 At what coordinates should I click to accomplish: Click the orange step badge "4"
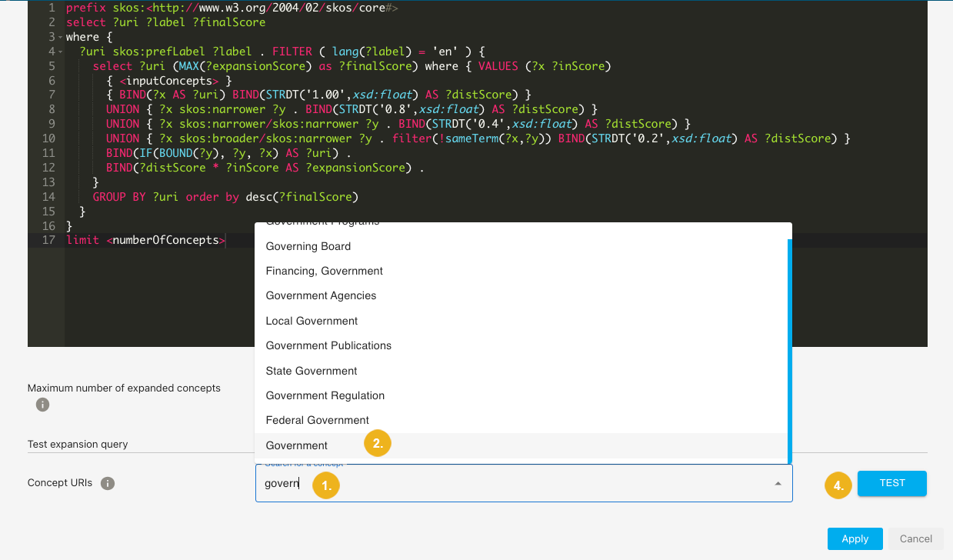(x=838, y=485)
